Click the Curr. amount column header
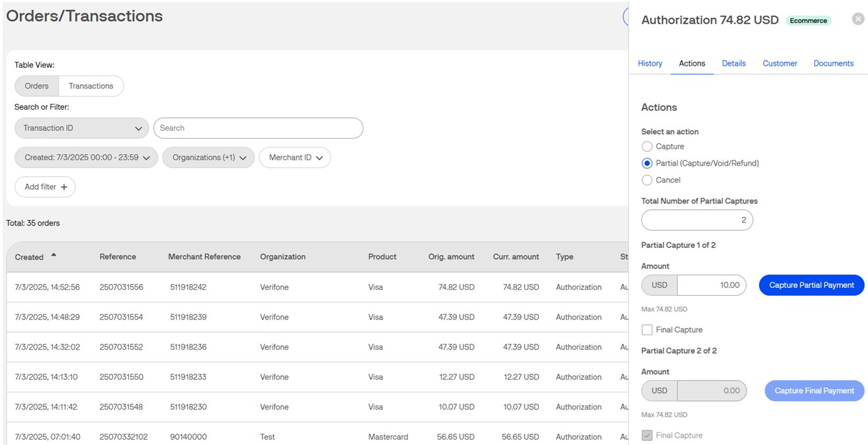The height and width of the screenshot is (445, 868). coord(516,257)
